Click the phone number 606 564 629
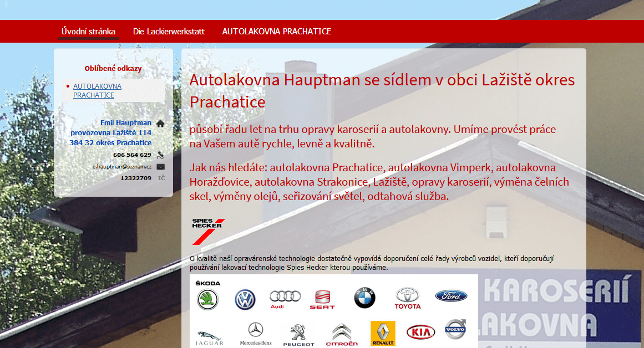Viewport: 644px width, 348px height. 132,155
